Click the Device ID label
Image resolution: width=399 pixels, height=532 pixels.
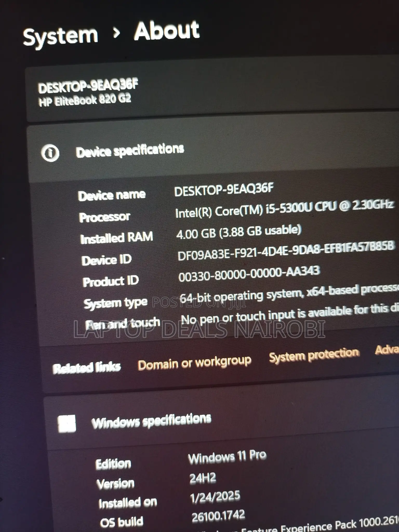[107, 260]
